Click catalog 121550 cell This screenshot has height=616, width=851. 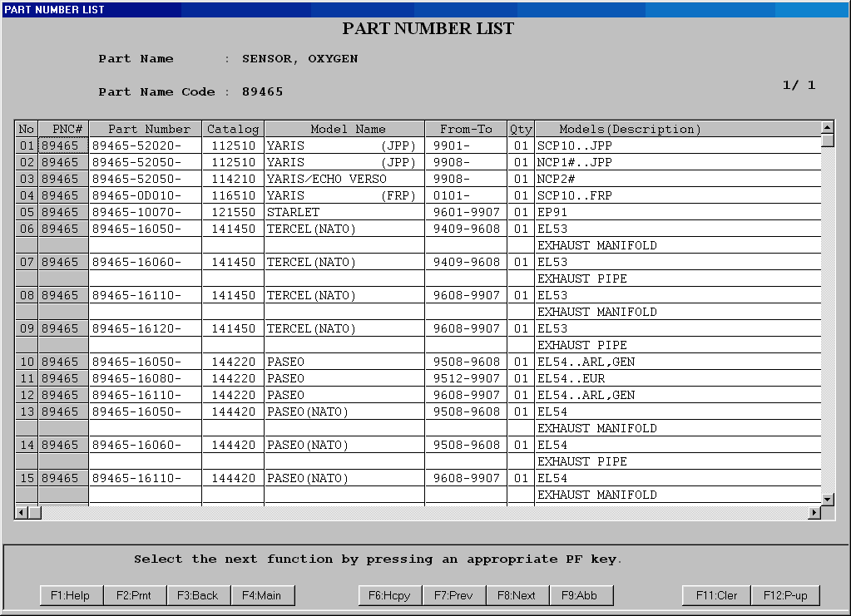point(233,212)
